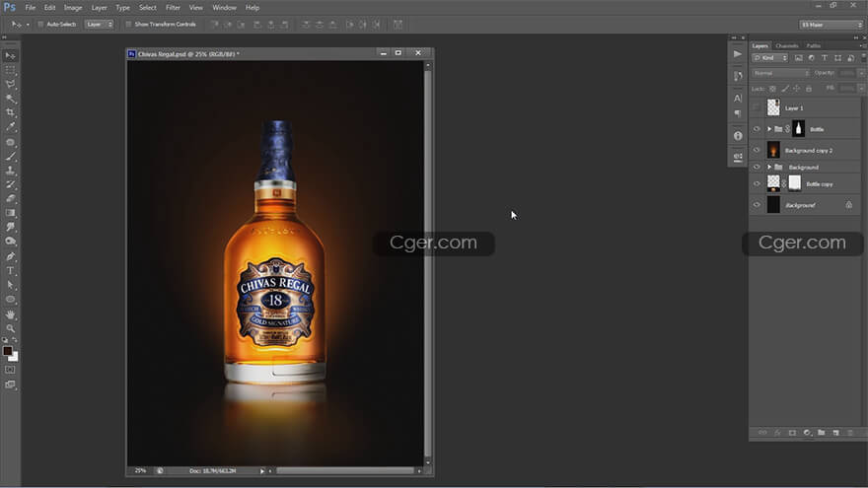Viewport: 868px width, 488px height.
Task: Click the background color swatch
Action: (x=15, y=358)
